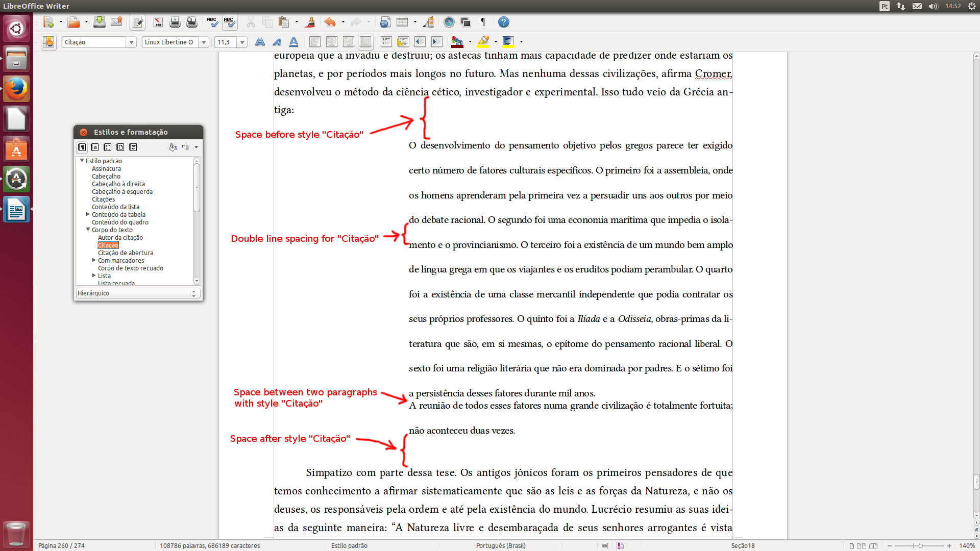Toggle justified alignment

coord(365,42)
